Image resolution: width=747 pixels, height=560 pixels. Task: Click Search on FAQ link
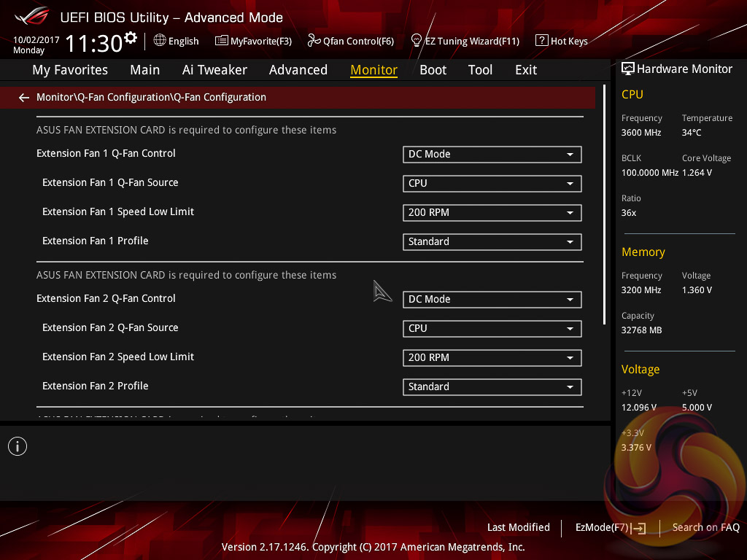(x=706, y=527)
